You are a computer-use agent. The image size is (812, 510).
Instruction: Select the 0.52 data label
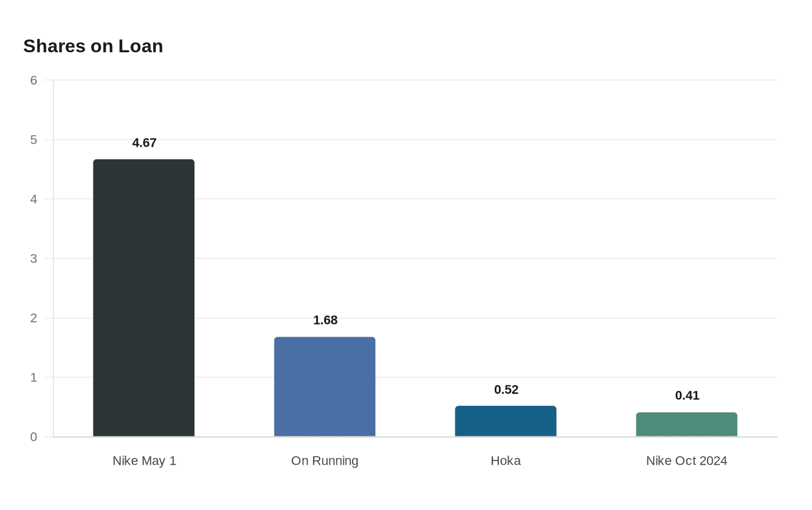pyautogui.click(x=506, y=389)
